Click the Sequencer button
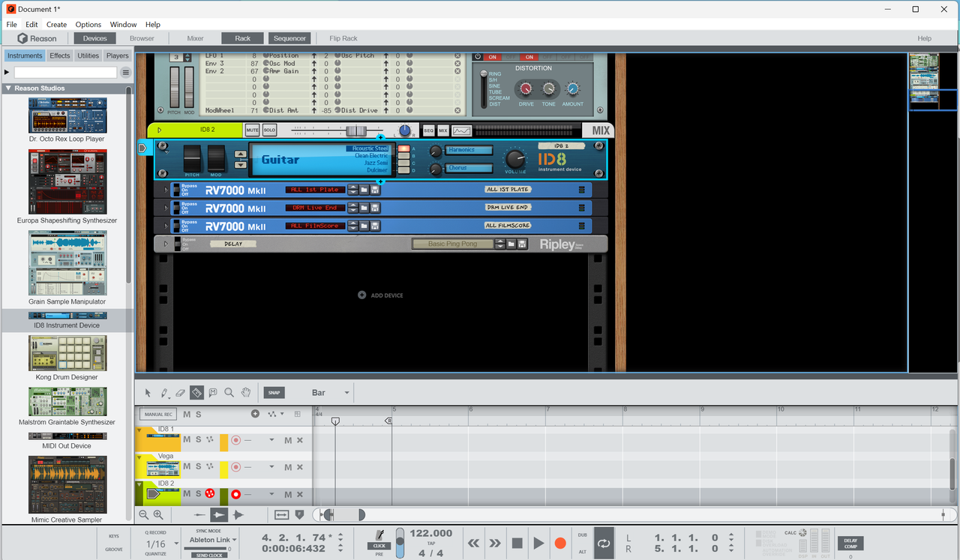Viewport: 960px width, 560px height. (289, 38)
